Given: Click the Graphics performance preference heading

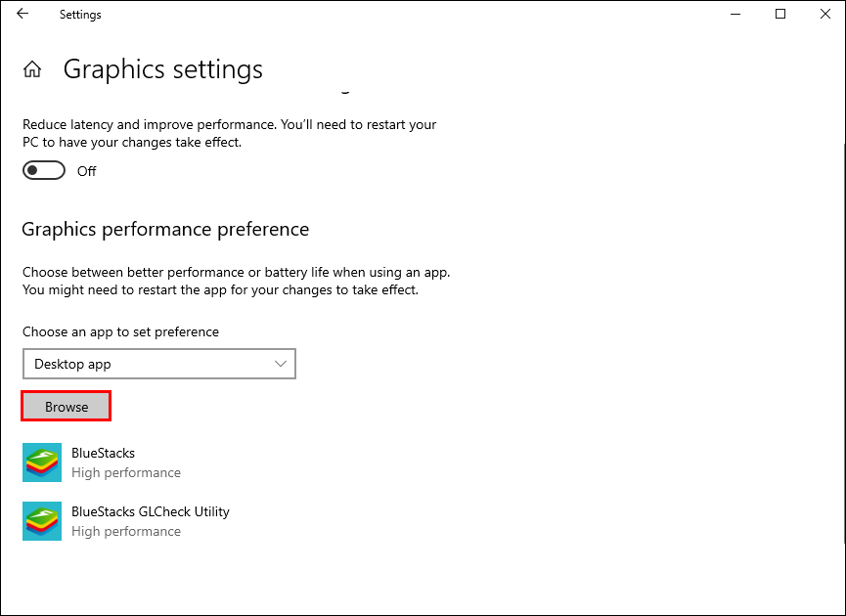Looking at the screenshot, I should (165, 230).
